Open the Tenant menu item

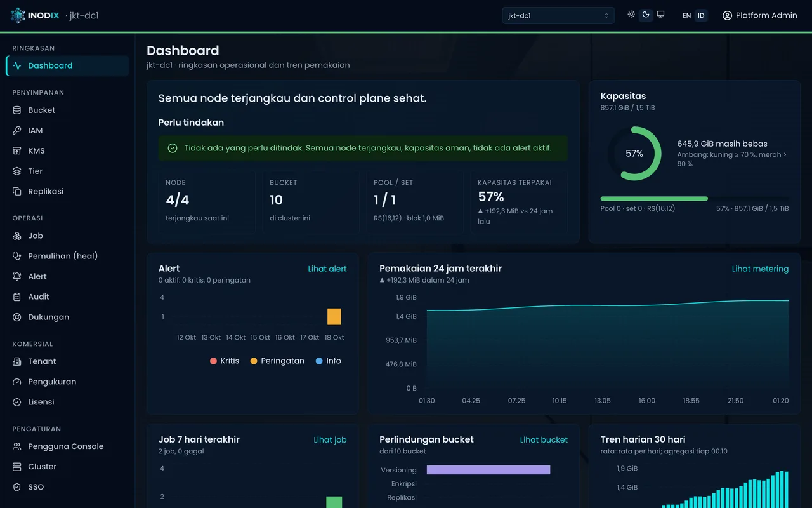tap(67, 361)
